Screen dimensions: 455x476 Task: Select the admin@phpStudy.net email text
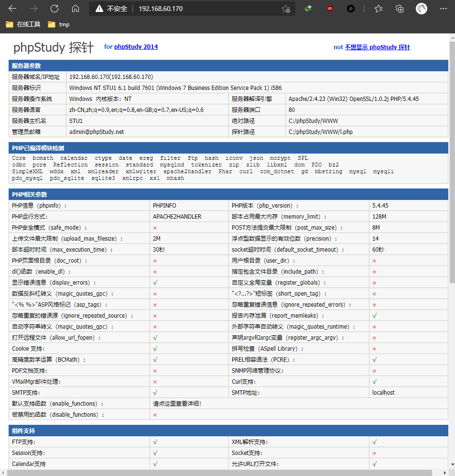tap(97, 132)
